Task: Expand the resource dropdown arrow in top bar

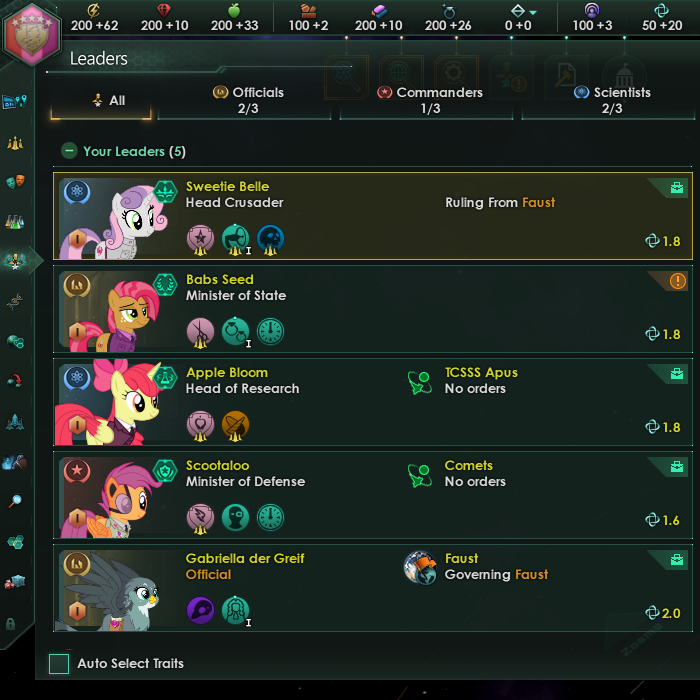Action: [533, 12]
